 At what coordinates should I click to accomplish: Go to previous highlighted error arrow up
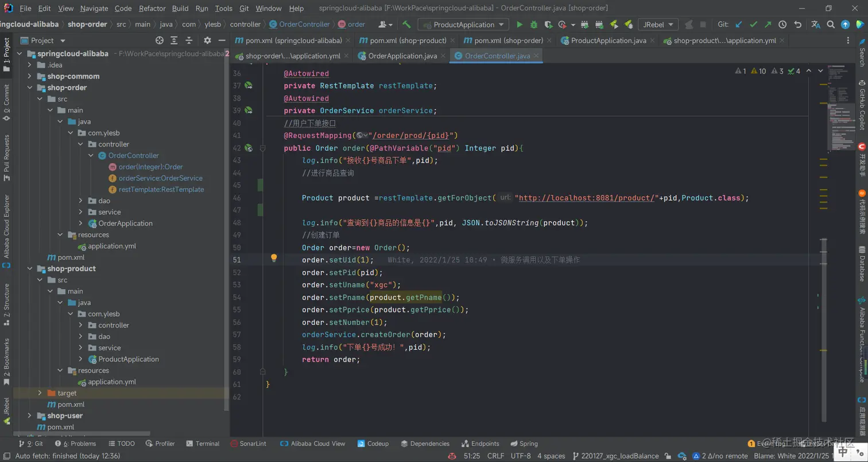[x=809, y=71]
